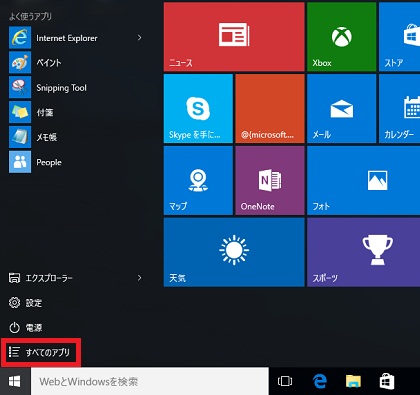Open the カレンダー (Calendar) tile
Screen dimensions: 420x395
399,108
